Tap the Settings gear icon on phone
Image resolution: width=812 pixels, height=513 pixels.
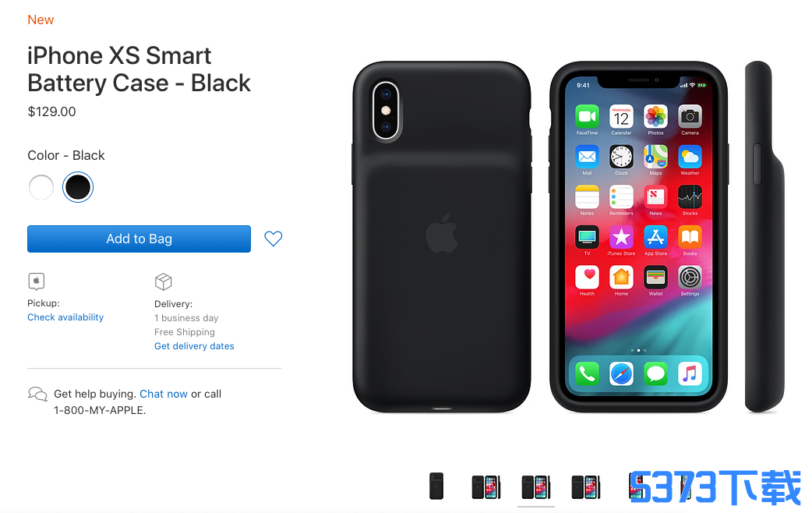pos(690,278)
